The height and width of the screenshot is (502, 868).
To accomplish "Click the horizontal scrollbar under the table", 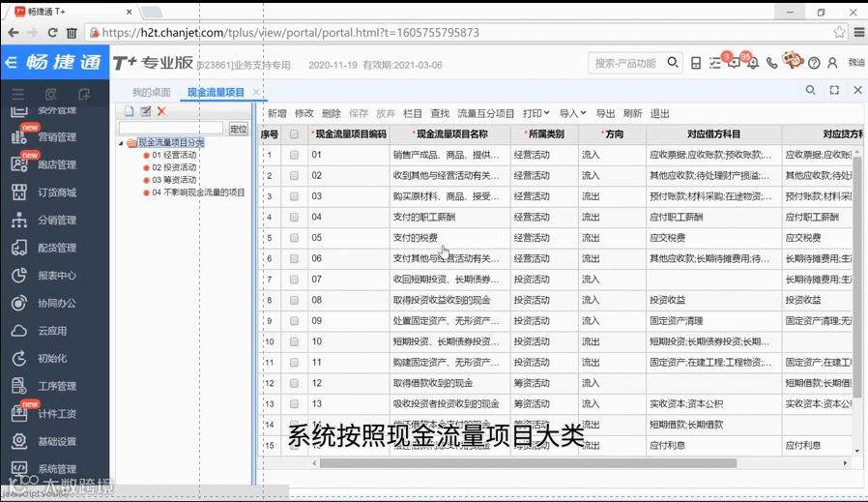I will tap(528, 463).
